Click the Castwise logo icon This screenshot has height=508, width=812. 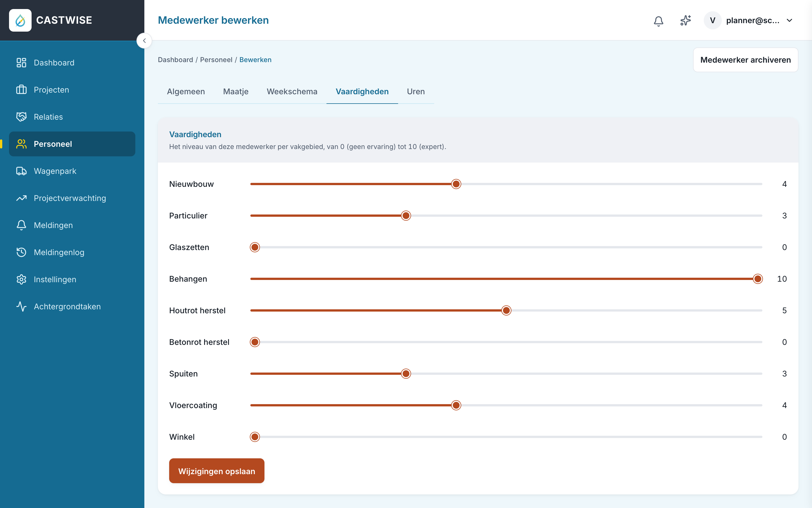20,20
